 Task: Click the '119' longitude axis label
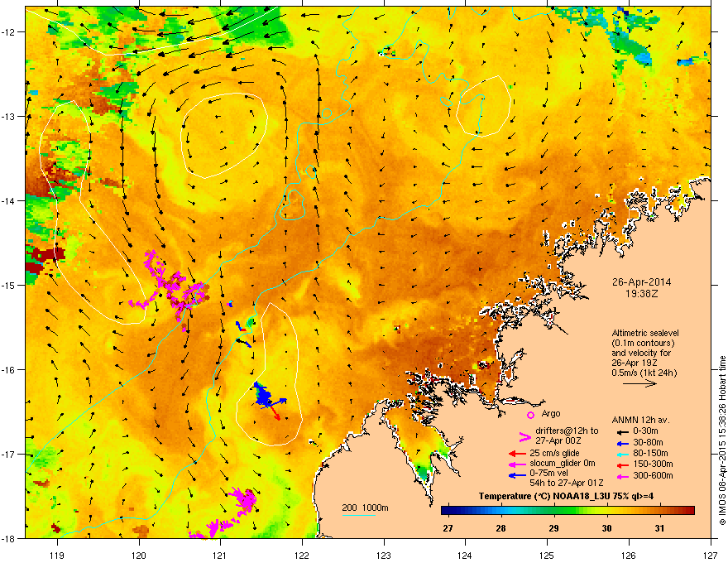pos(57,555)
